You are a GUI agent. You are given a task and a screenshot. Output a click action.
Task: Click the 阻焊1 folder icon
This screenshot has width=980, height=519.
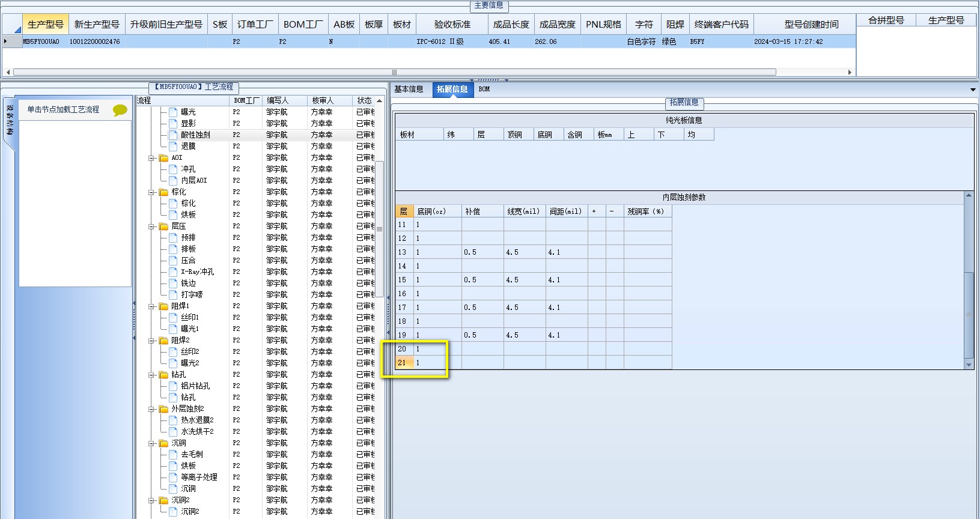click(x=163, y=306)
